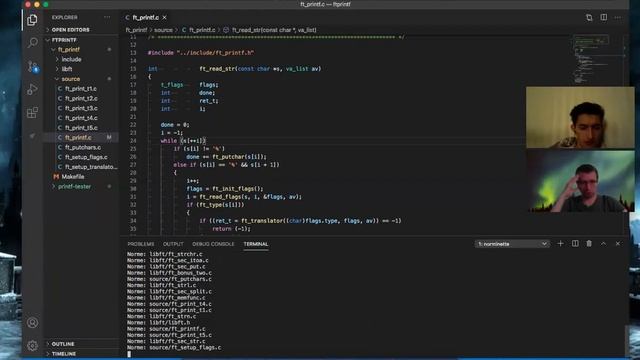Open ft_print_t2.c in the explorer

click(81, 98)
